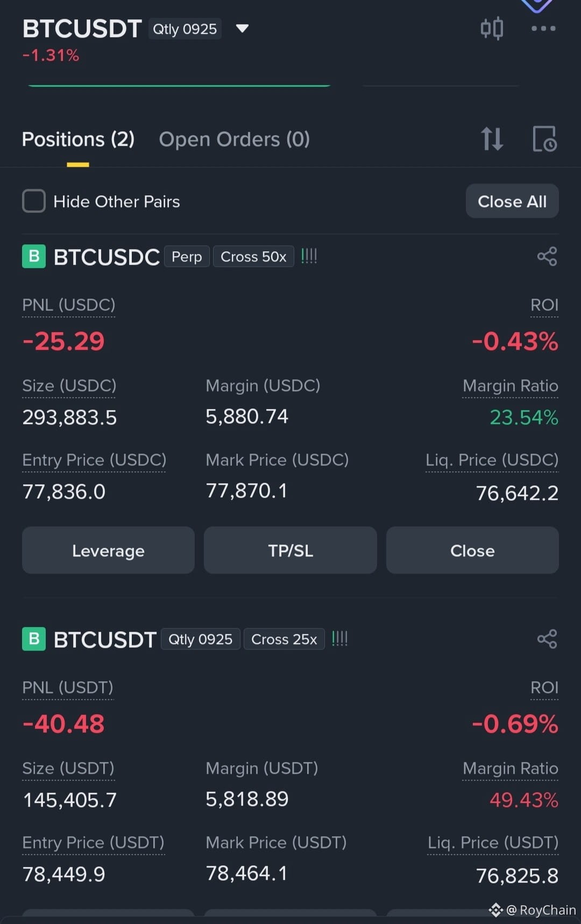This screenshot has width=581, height=924.
Task: Share the BTCUSDT Qtly 0925 position
Action: coord(547,639)
